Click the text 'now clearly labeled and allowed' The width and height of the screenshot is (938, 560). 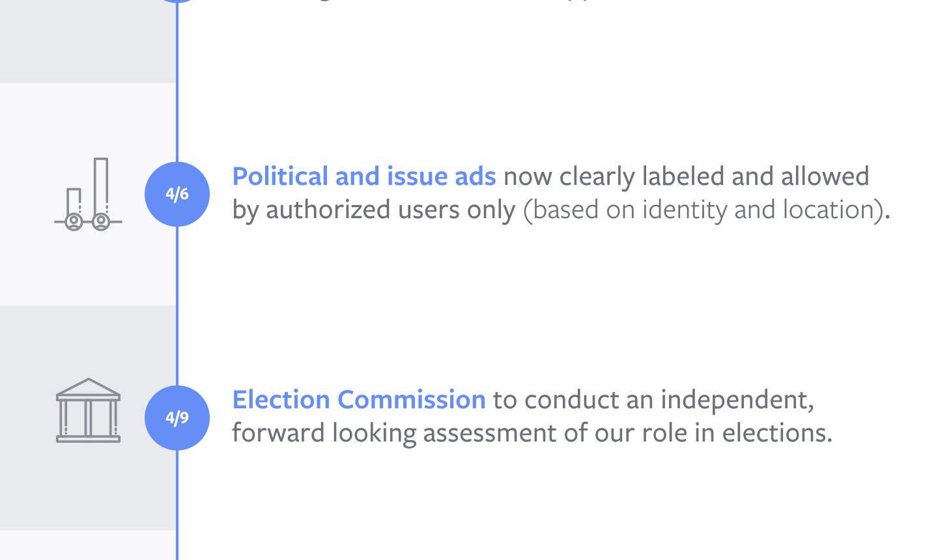click(687, 176)
